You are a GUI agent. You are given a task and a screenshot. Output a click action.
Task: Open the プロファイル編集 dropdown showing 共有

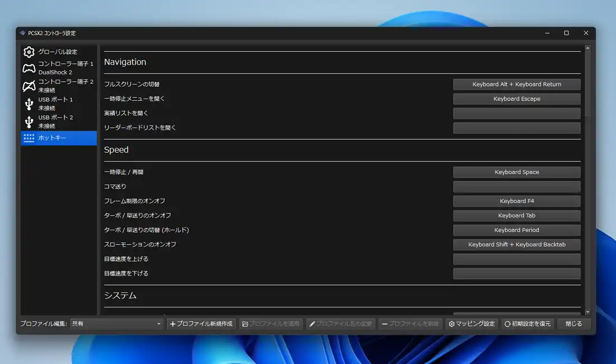click(116, 324)
